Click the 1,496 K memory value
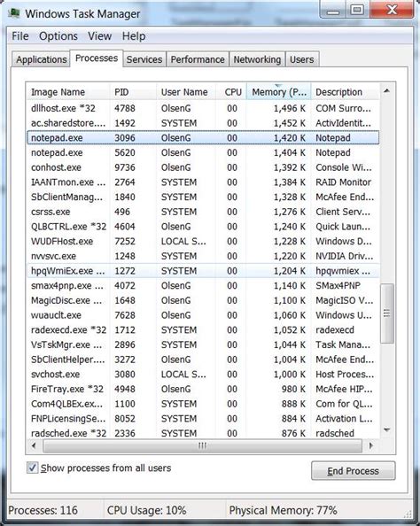 pos(290,108)
